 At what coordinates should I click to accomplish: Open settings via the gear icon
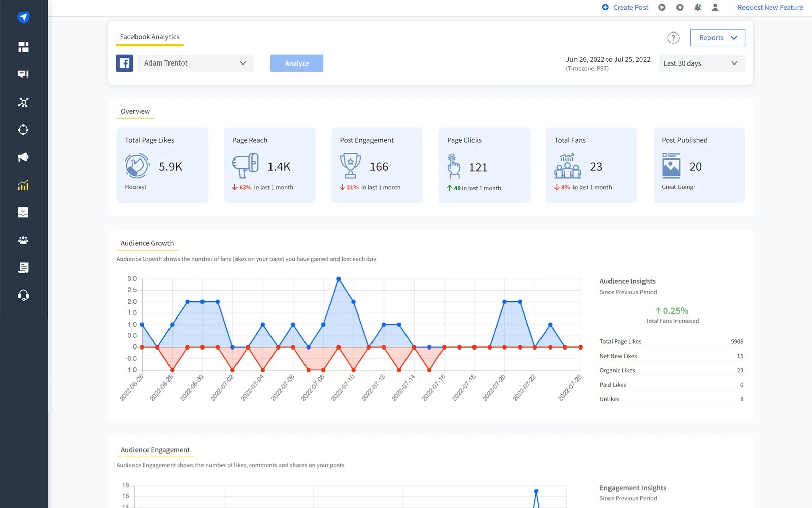679,7
